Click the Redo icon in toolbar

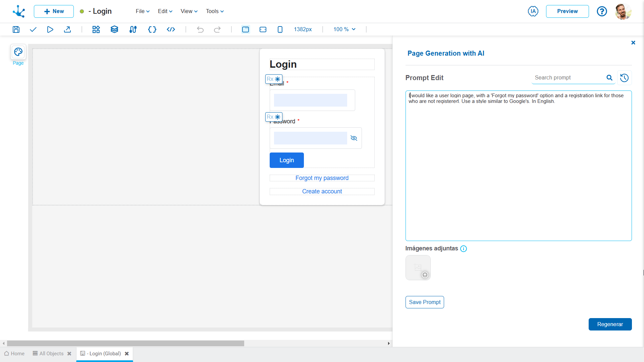(218, 29)
